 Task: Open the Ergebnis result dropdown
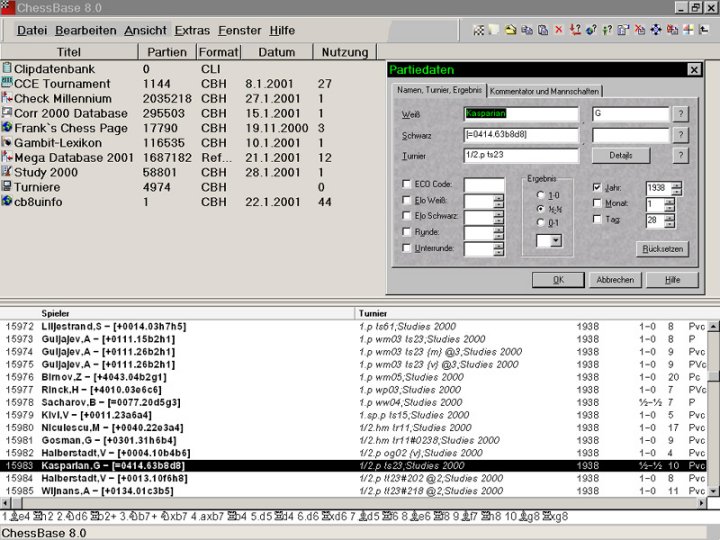coord(556,240)
